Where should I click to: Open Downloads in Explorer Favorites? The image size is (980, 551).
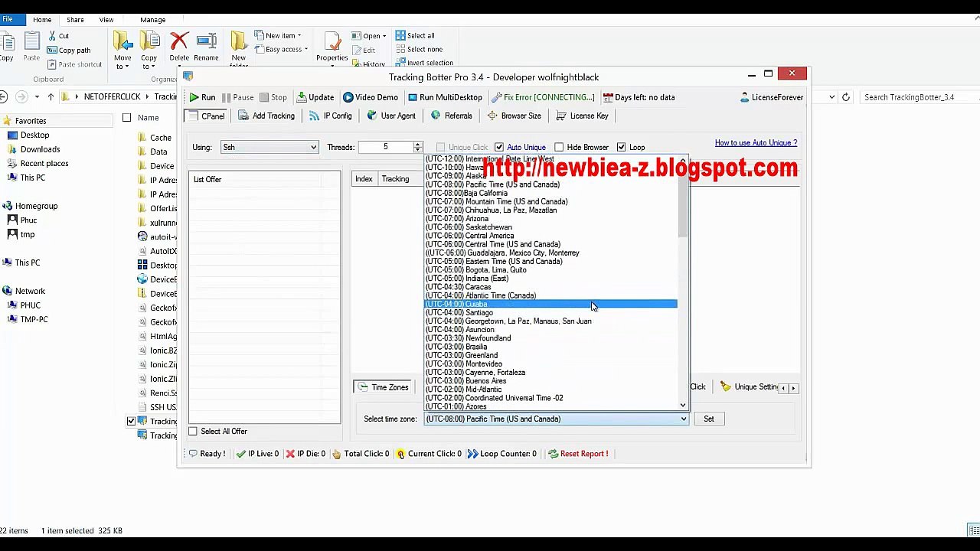coord(40,149)
